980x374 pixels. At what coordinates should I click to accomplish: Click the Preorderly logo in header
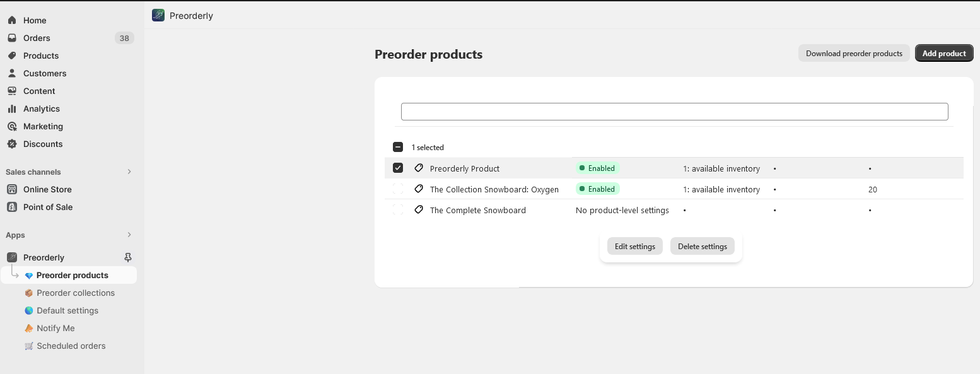coord(158,15)
